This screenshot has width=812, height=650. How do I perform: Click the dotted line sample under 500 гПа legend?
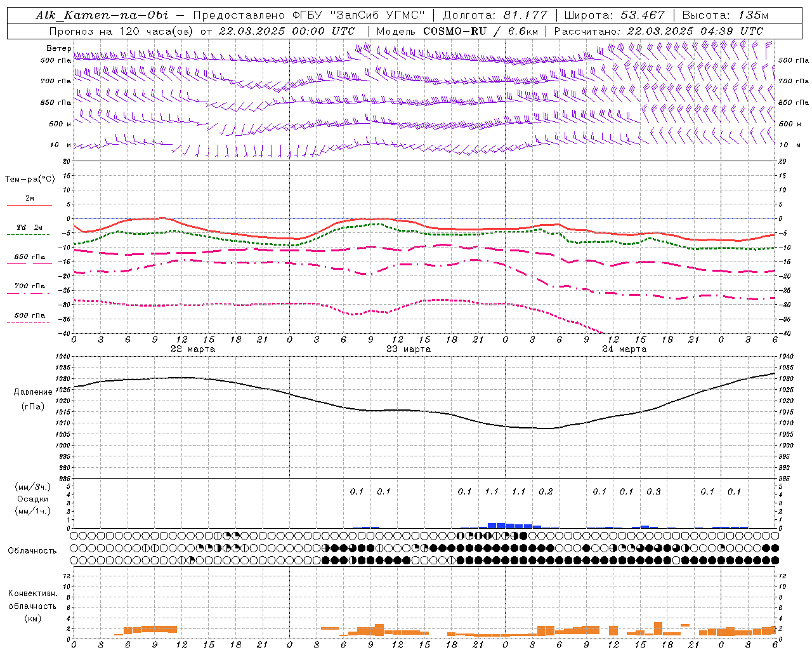click(x=29, y=323)
